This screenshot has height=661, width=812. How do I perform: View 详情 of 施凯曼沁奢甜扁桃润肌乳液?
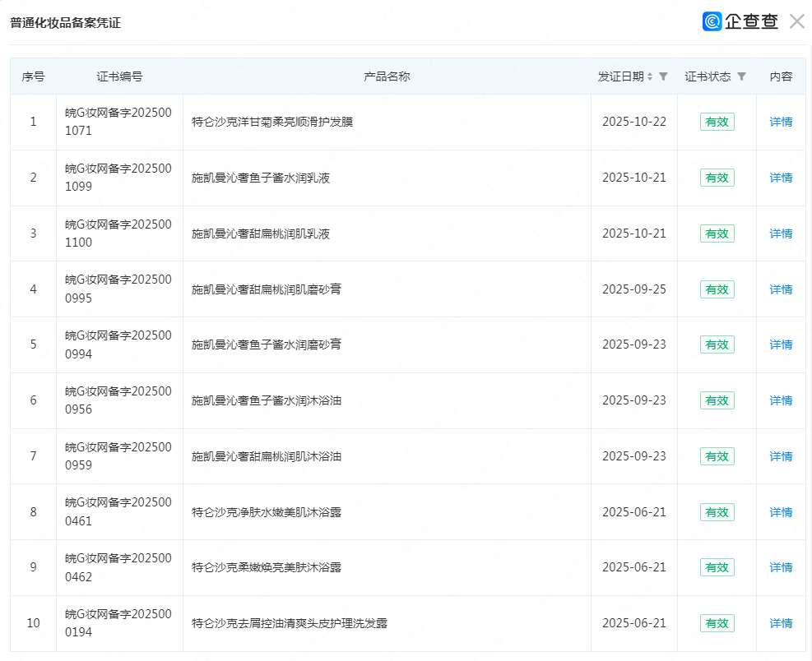click(781, 233)
